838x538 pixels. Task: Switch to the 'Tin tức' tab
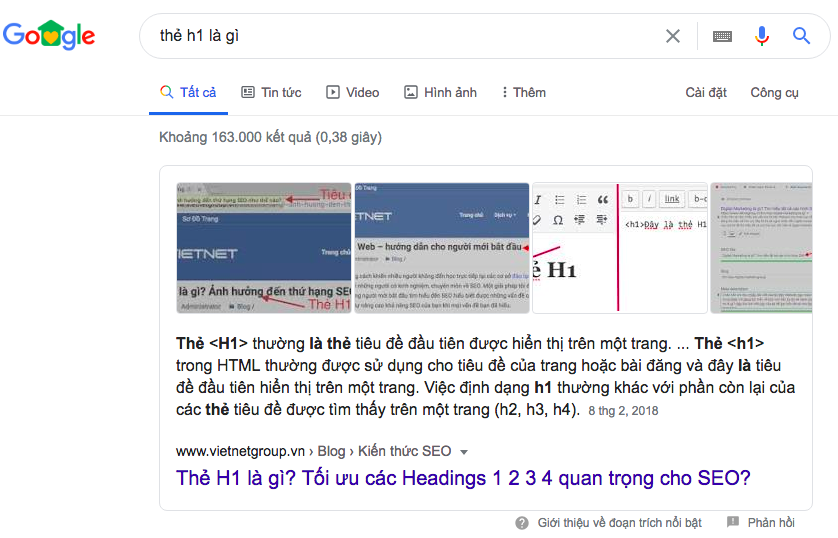click(x=271, y=92)
